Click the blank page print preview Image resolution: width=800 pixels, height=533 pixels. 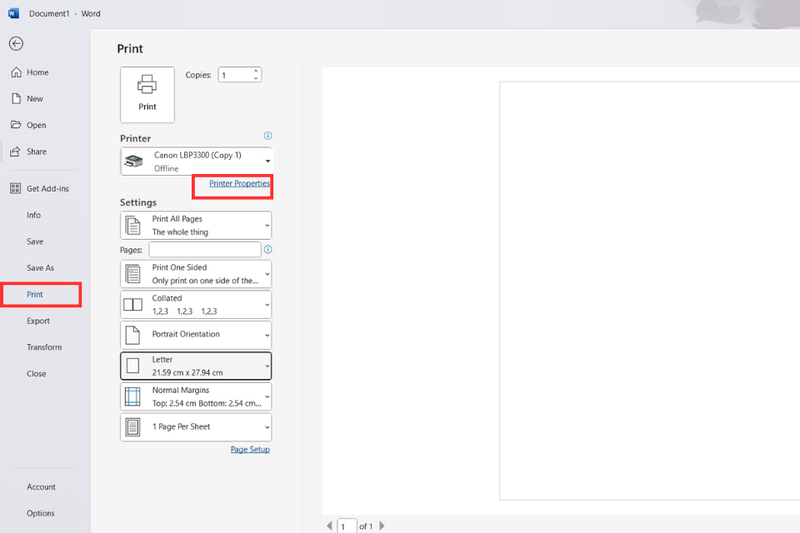(649, 291)
